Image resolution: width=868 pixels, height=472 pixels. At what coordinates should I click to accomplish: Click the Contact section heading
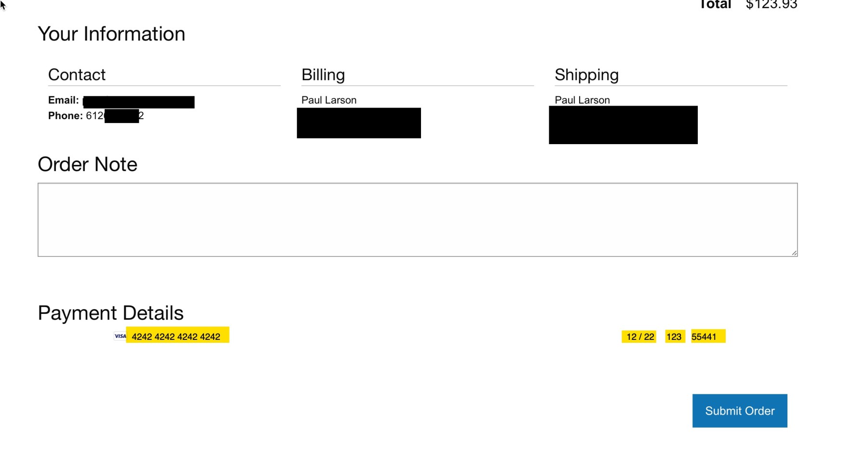pos(77,75)
